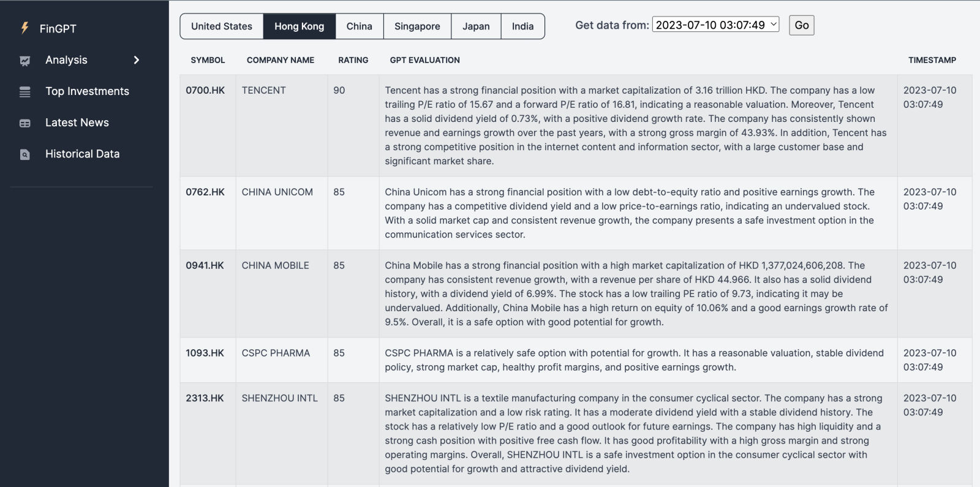The width and height of the screenshot is (980, 487).
Task: Click the Get data from label
Action: click(612, 25)
